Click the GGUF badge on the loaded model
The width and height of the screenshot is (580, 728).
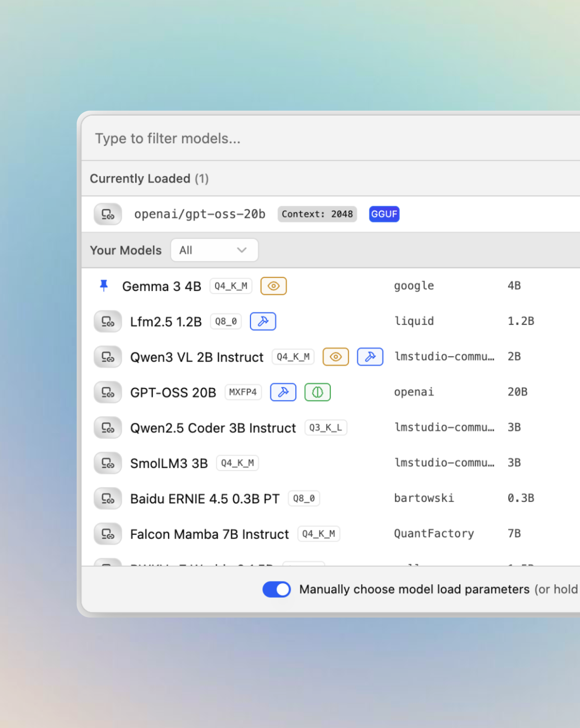tap(384, 214)
